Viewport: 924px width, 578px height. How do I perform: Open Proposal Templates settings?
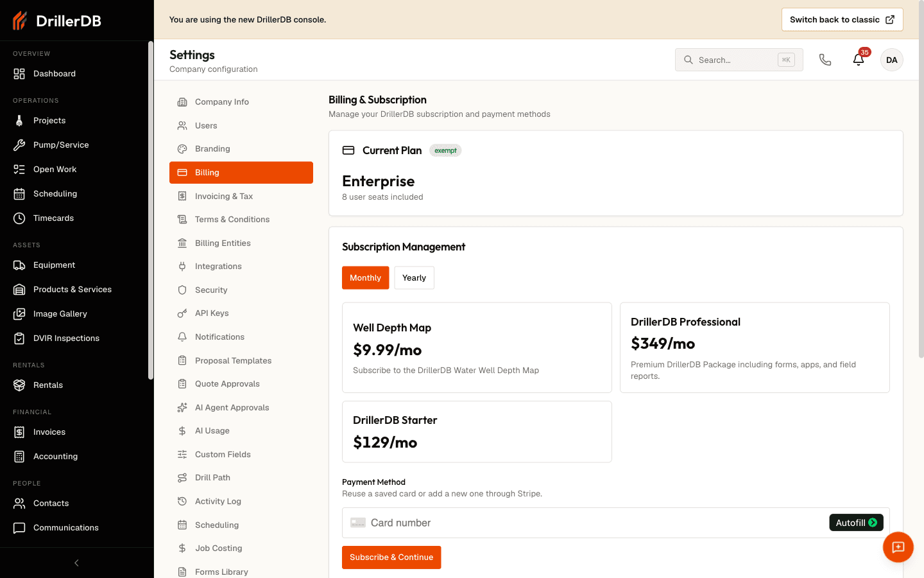click(241, 361)
